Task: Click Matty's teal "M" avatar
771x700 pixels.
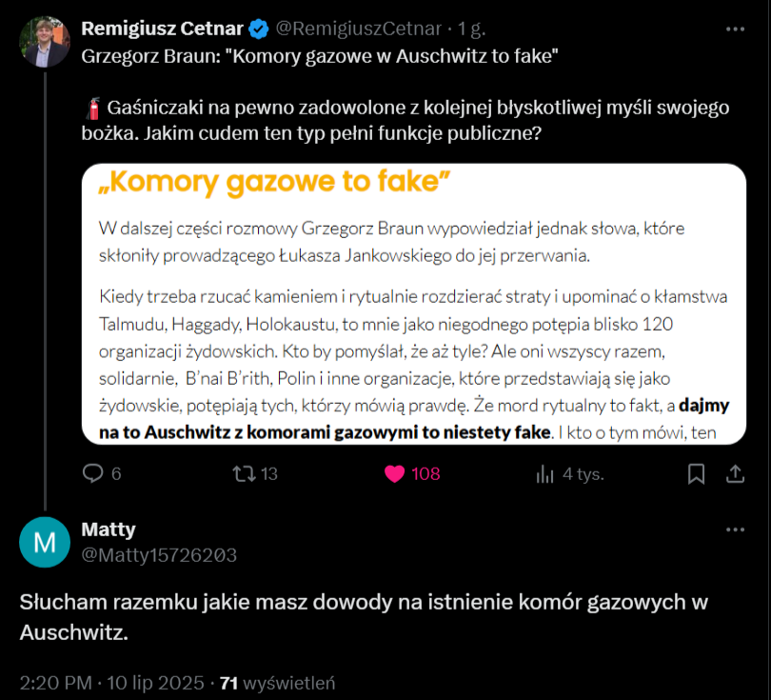Action: (x=46, y=542)
